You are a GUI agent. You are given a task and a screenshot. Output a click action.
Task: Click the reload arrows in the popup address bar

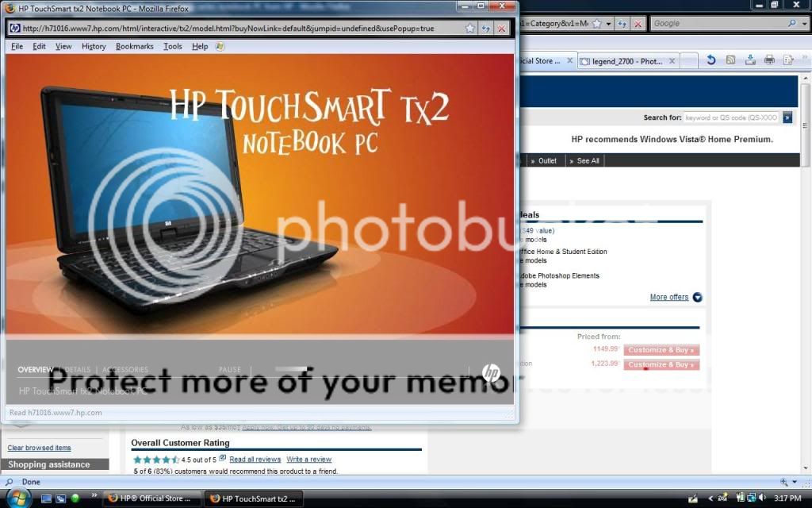[486, 29]
